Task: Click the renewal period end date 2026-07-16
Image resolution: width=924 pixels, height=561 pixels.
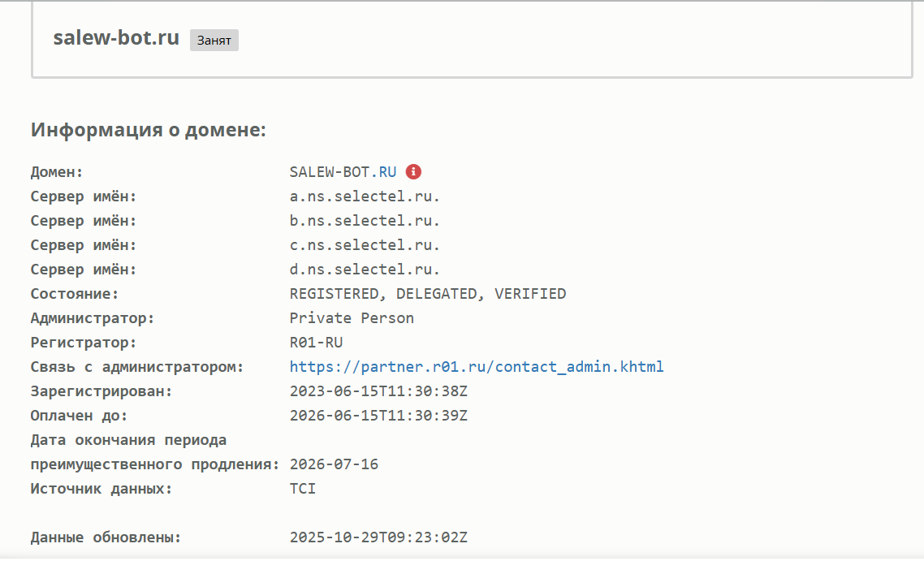Action: 334,464
